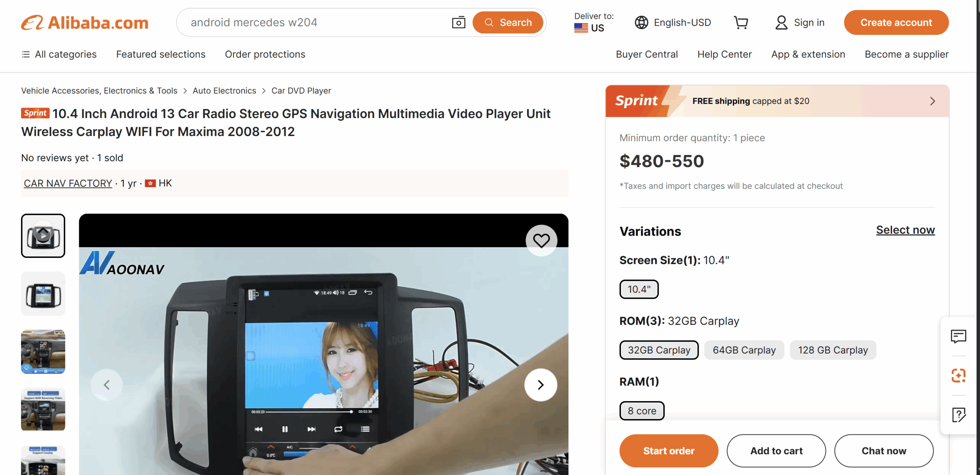Click the globe language icon

click(x=641, y=23)
